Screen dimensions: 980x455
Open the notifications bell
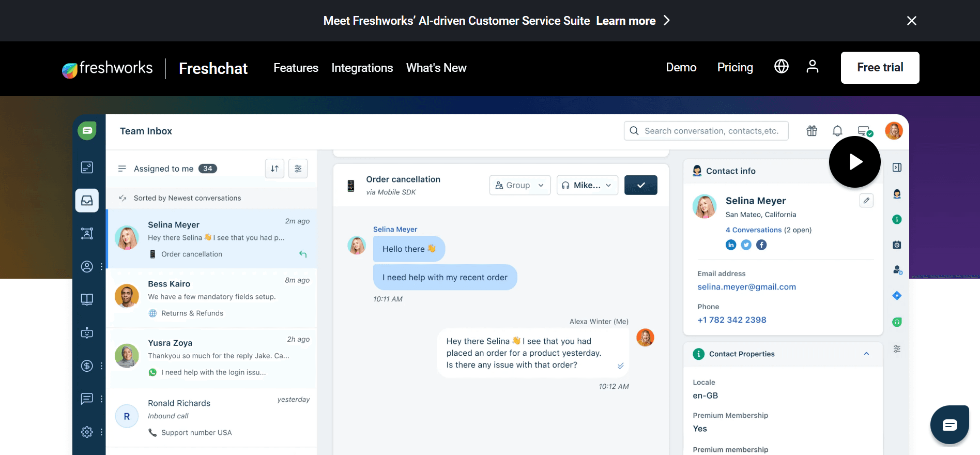[837, 131]
